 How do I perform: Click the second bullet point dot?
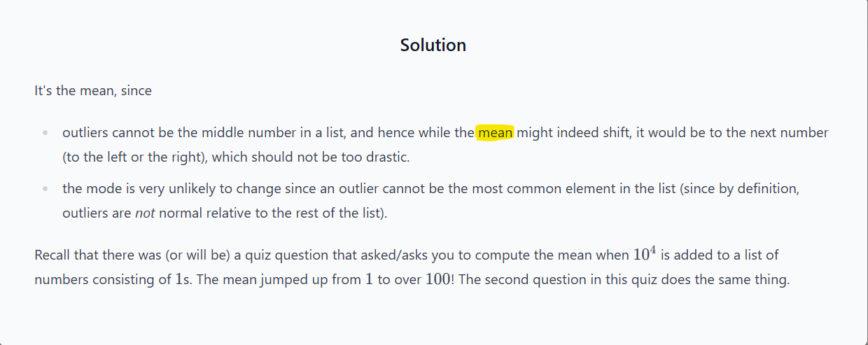click(x=45, y=189)
